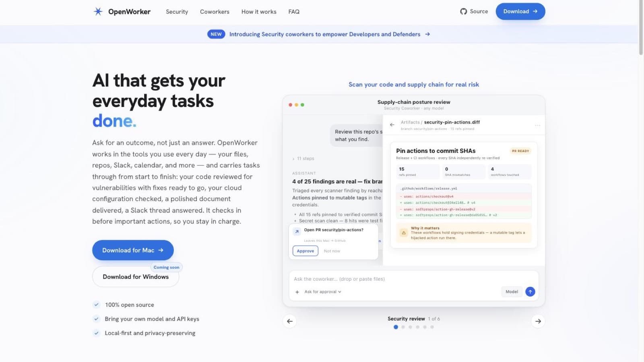Click the security-pin-actions.diff file name
This screenshot has width=644, height=362.
pos(452,122)
